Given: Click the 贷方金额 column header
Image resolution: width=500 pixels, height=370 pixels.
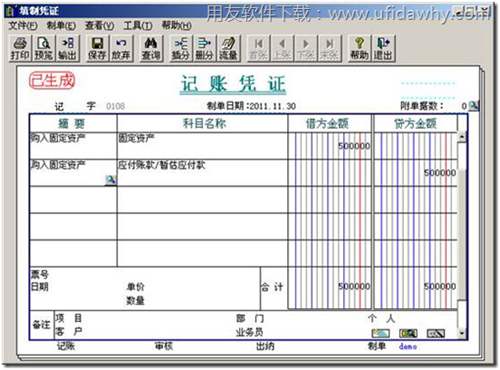Looking at the screenshot, I should tap(415, 123).
